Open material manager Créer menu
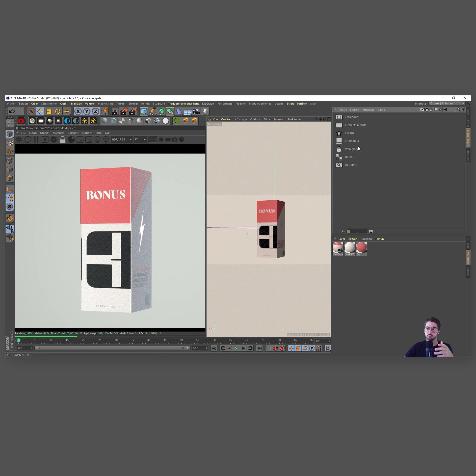 coord(342,239)
